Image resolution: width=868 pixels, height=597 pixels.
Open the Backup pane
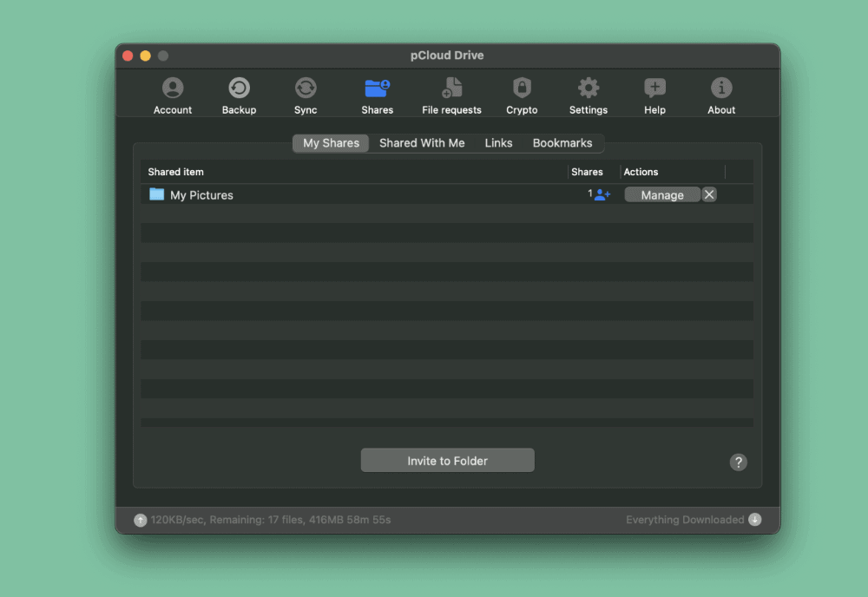point(240,95)
